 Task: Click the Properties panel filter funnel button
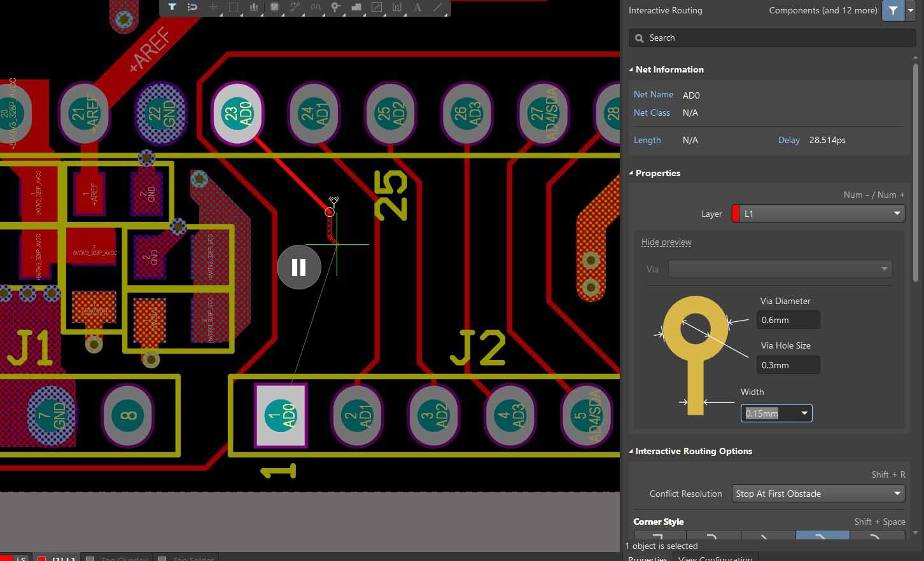(x=893, y=10)
